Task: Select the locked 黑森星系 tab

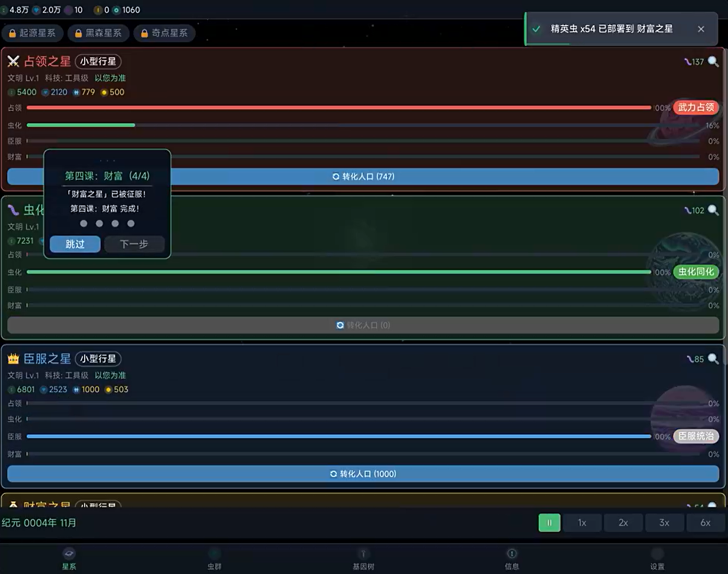Action: 98,33
